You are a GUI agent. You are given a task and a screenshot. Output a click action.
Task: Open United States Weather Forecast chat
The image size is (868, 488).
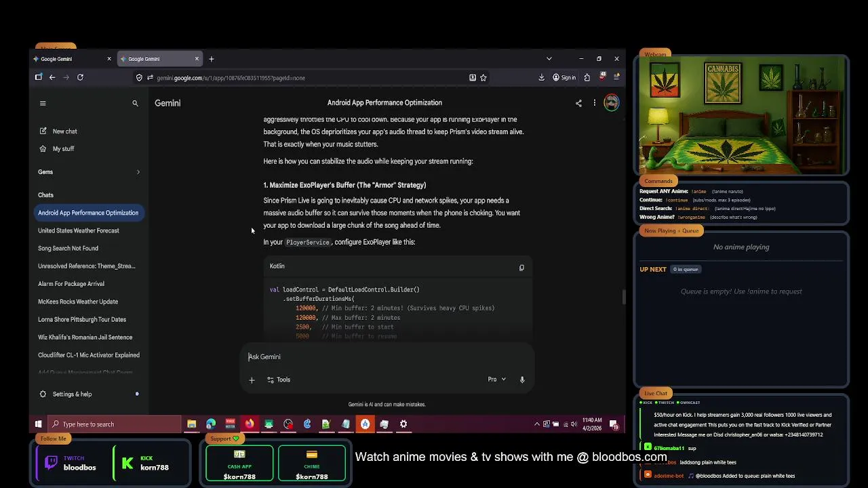[88, 230]
